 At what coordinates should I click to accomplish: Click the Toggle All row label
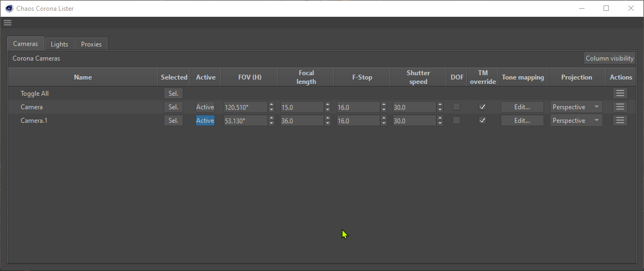click(35, 94)
